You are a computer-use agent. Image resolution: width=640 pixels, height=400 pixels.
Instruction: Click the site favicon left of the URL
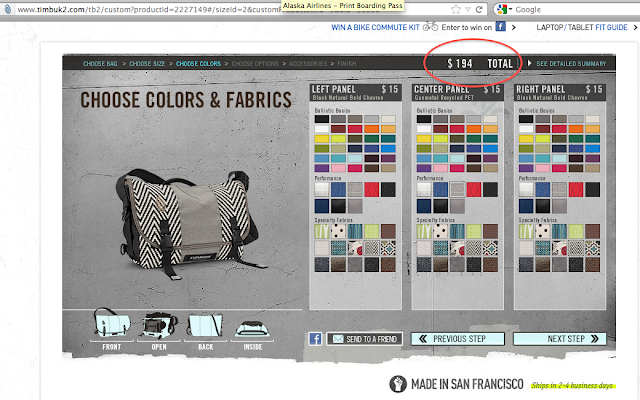(7, 9)
